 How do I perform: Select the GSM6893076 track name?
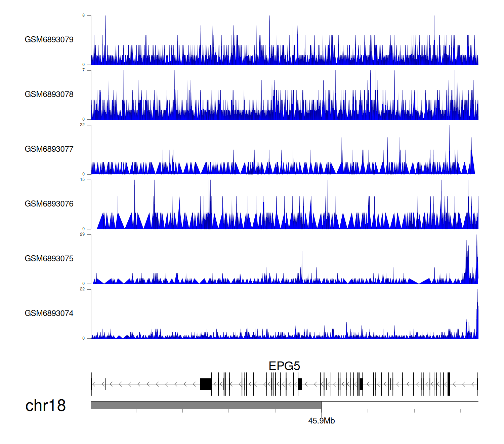tap(49, 204)
